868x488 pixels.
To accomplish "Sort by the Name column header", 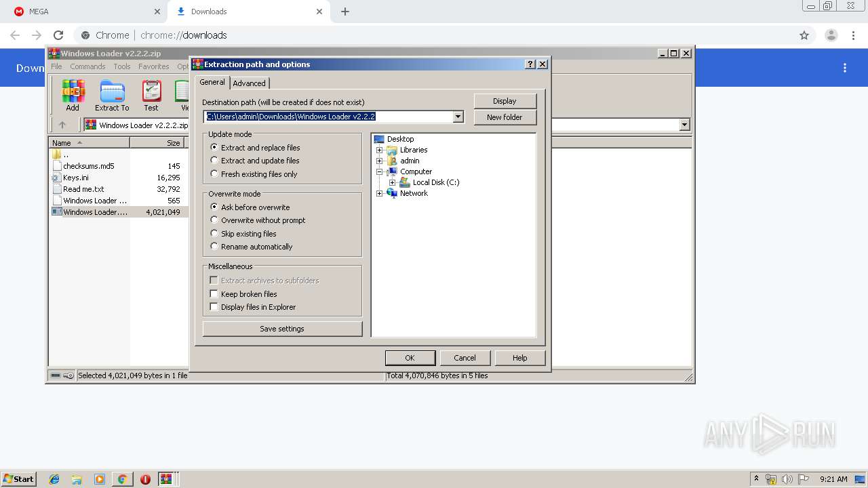I will pyautogui.click(x=89, y=143).
